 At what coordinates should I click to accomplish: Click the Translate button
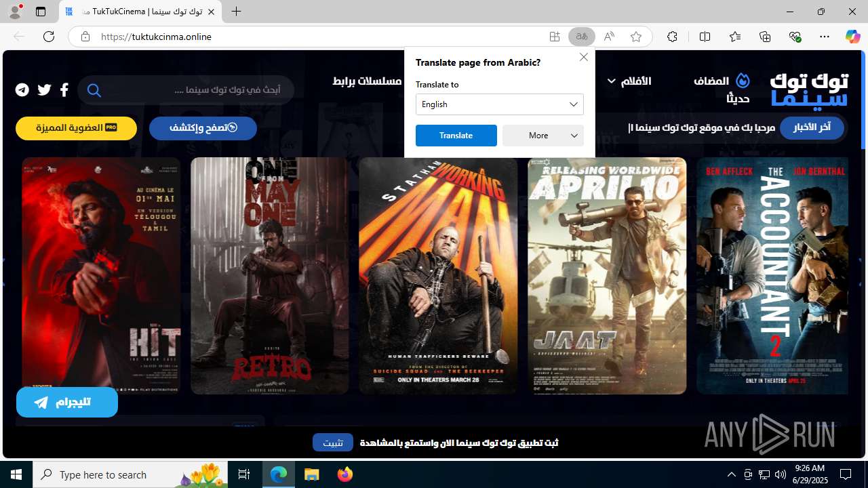coord(456,136)
